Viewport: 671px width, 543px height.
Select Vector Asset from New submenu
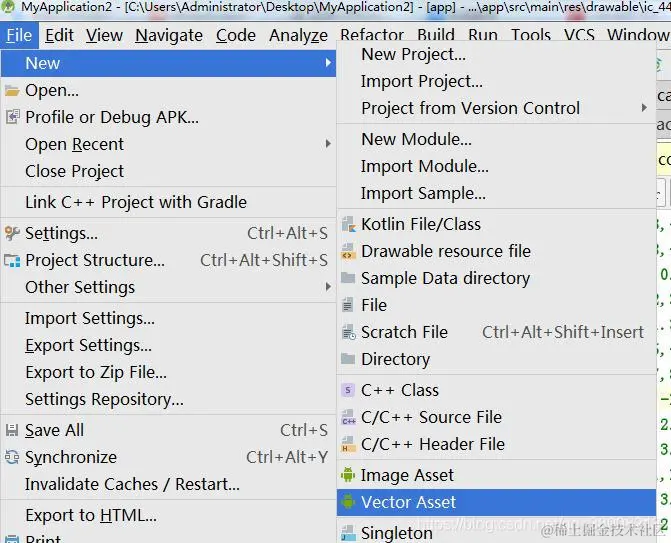[408, 502]
